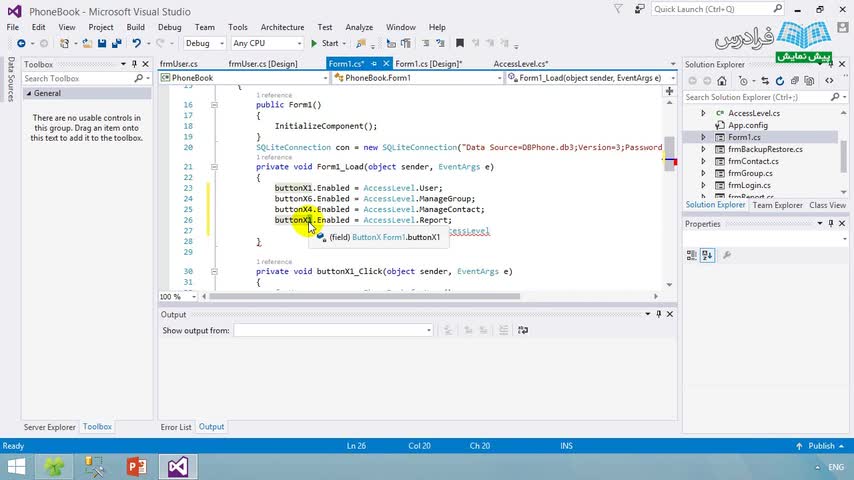Viewport: 854px width, 480px height.
Task: Toggle auto-hide pin on Toolbox panel
Action: 135,64
